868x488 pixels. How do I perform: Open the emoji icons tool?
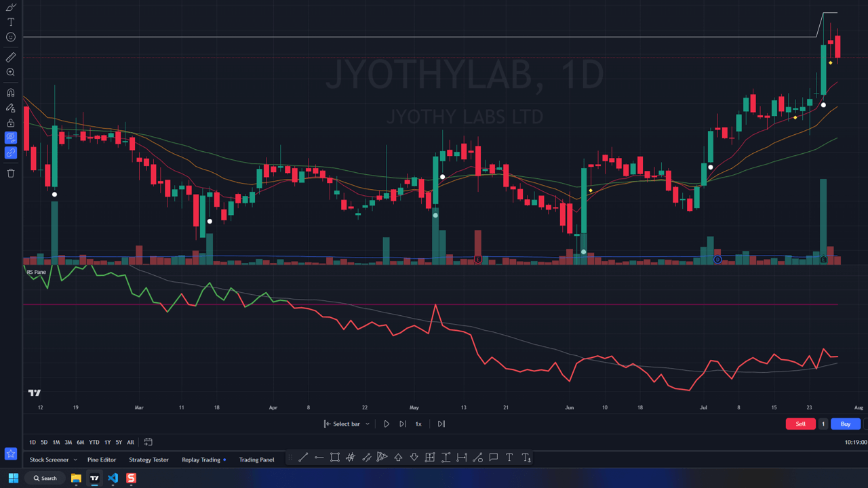point(11,37)
